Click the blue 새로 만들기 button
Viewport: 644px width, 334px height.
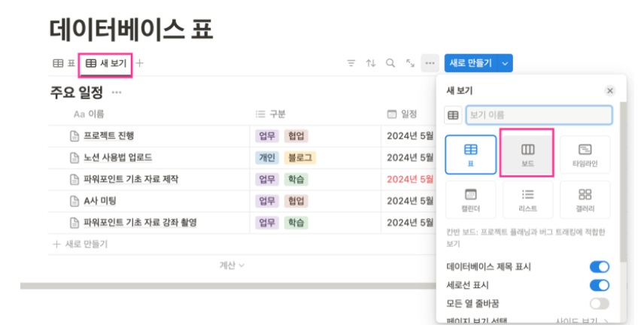click(471, 63)
